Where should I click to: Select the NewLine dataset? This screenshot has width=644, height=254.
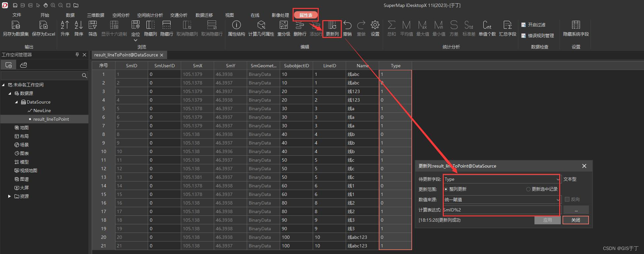(x=42, y=111)
